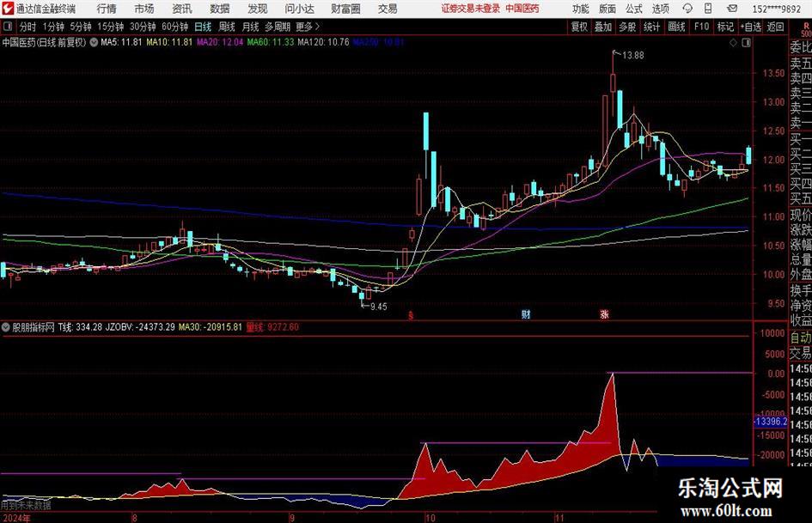Click the R 500 icon at top right
The width and height of the screenshot is (812, 523).
click(806, 29)
